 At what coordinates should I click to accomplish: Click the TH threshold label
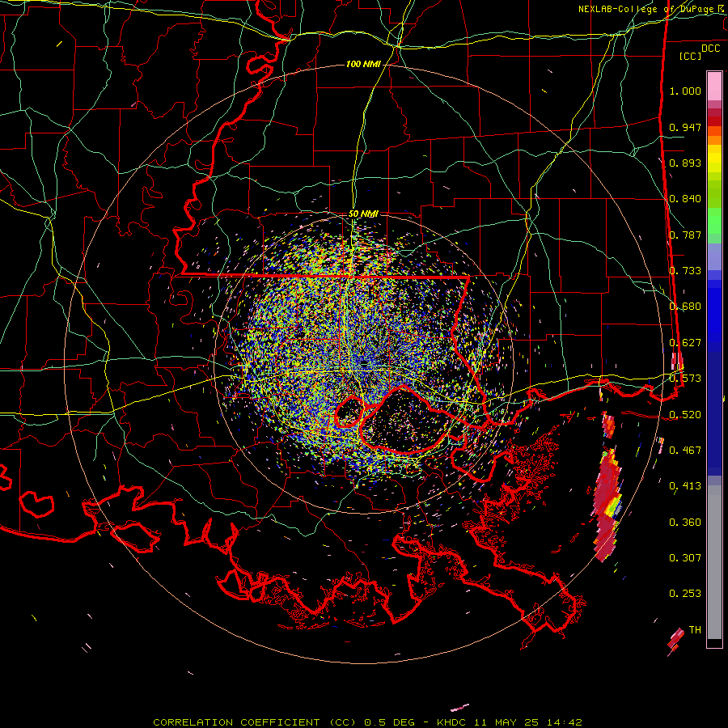point(695,630)
